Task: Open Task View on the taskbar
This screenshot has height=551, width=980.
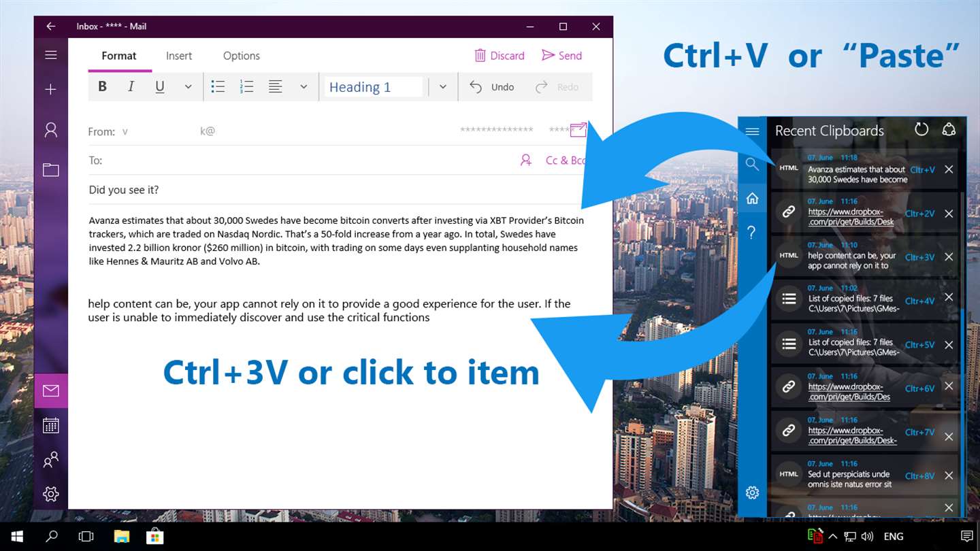Action: (x=86, y=537)
